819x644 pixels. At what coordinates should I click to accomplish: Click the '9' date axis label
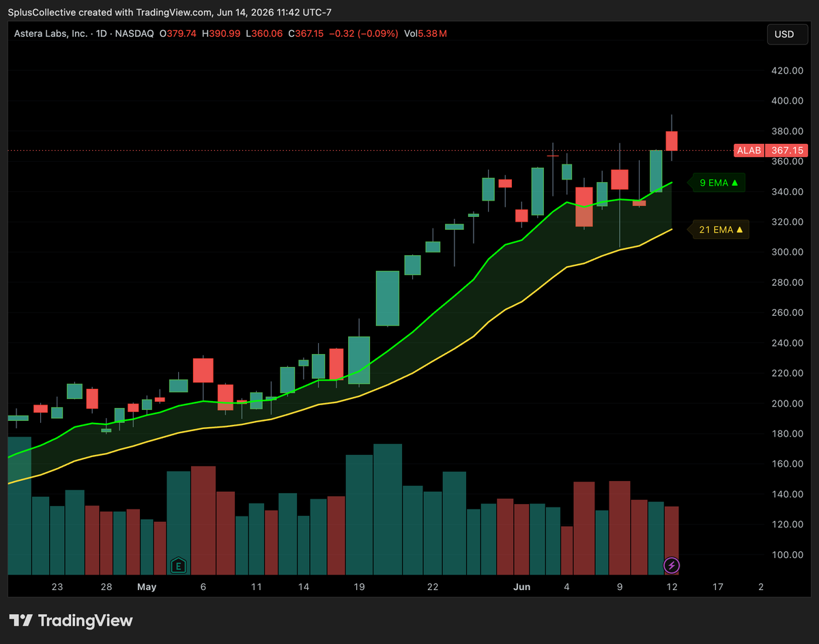[x=620, y=587]
